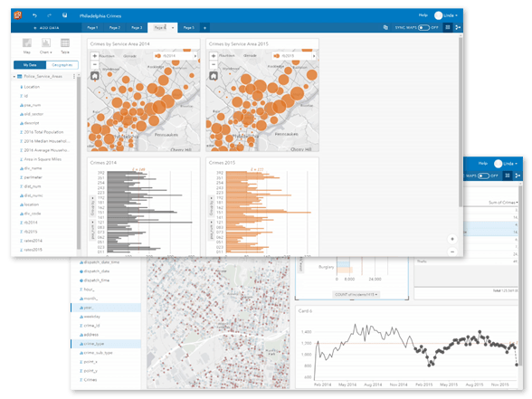Click the page vertical scrollbar
Viewport: 532px width, 399px height.
(x=461, y=122)
